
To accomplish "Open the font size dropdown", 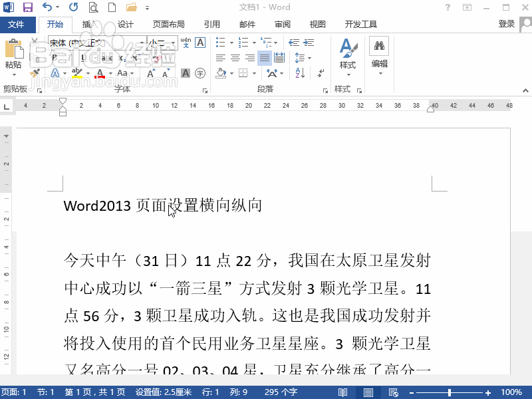I will point(174,41).
